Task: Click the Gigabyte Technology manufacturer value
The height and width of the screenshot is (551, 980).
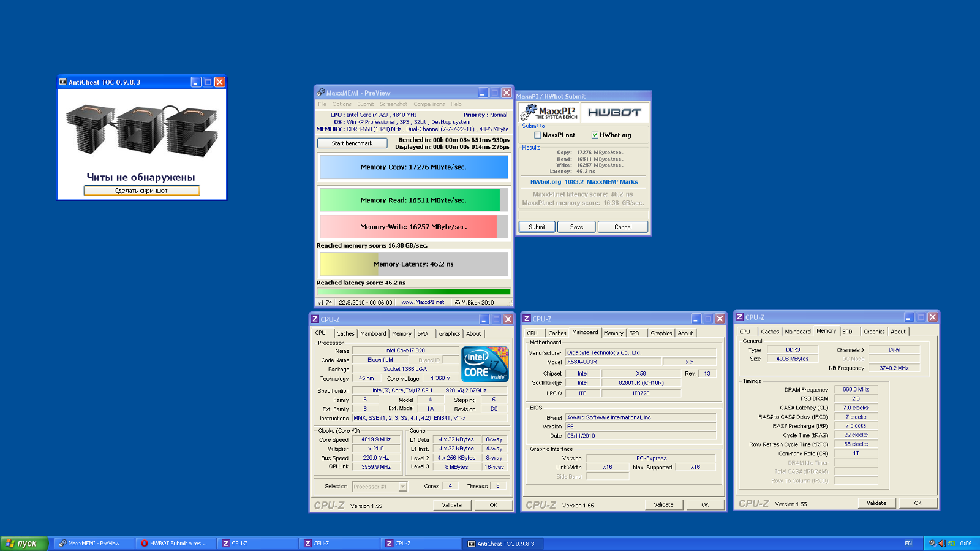Action: (641, 353)
